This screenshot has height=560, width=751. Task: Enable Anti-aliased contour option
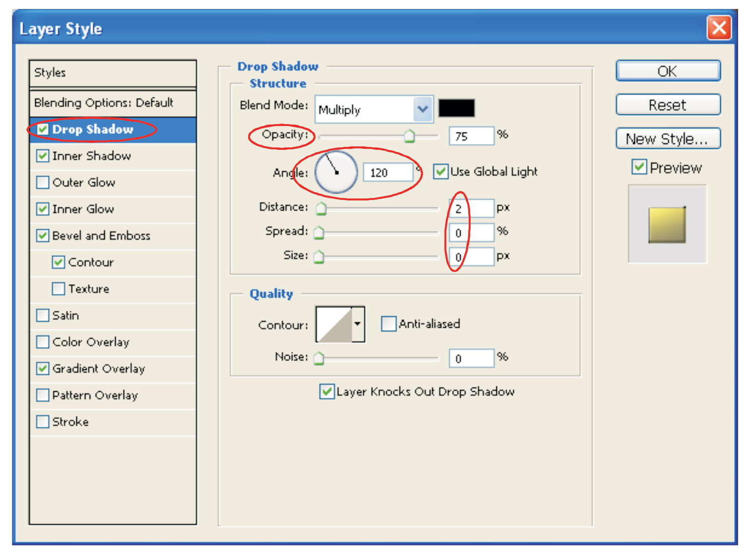click(388, 324)
